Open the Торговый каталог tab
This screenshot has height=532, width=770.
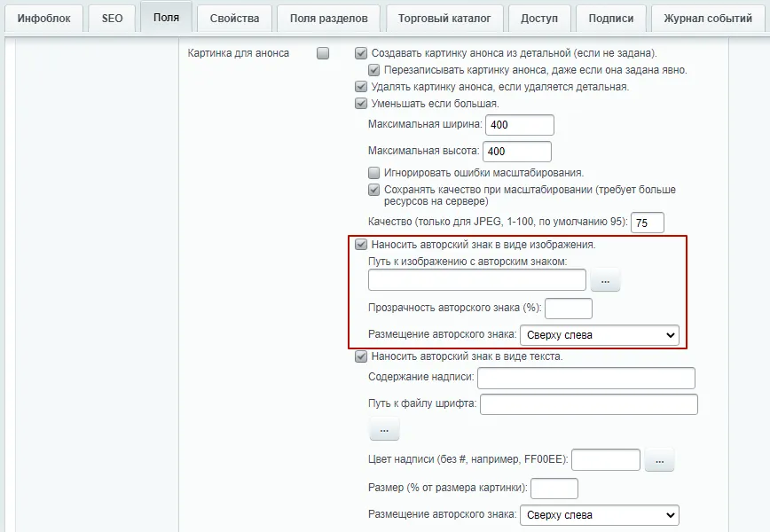point(444,18)
